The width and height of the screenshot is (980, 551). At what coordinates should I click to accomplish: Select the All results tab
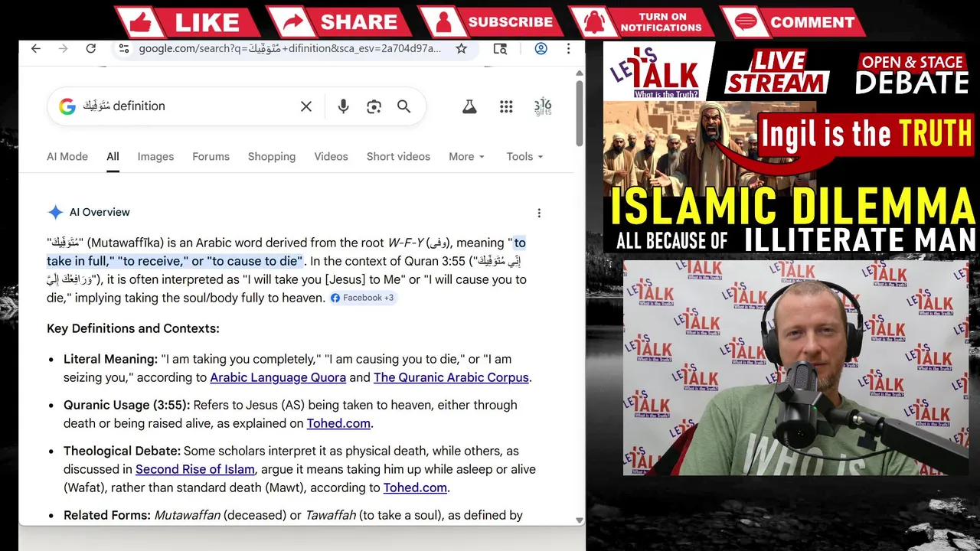[x=113, y=156]
